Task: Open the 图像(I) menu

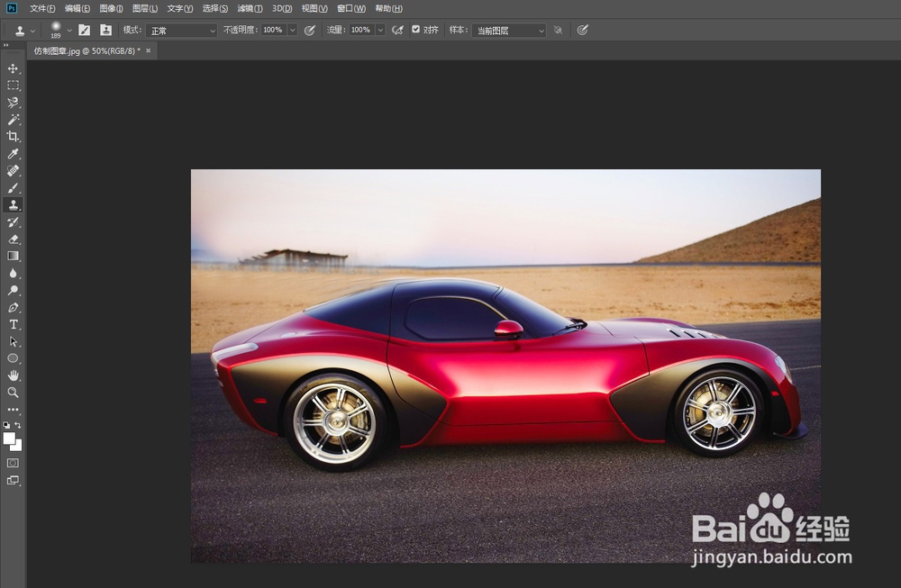Action: point(111,9)
